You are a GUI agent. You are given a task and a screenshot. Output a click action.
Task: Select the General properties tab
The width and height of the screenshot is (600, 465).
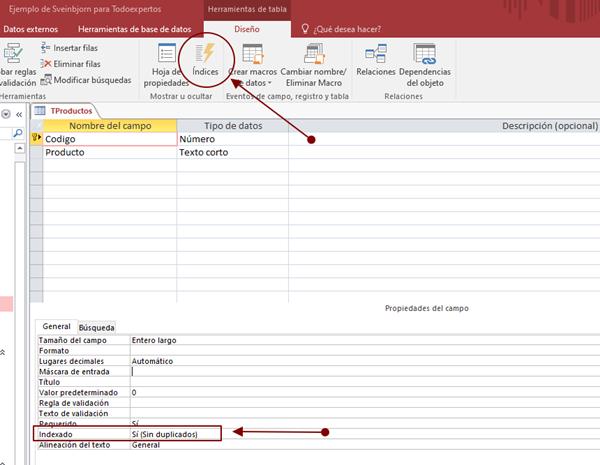coord(56,327)
